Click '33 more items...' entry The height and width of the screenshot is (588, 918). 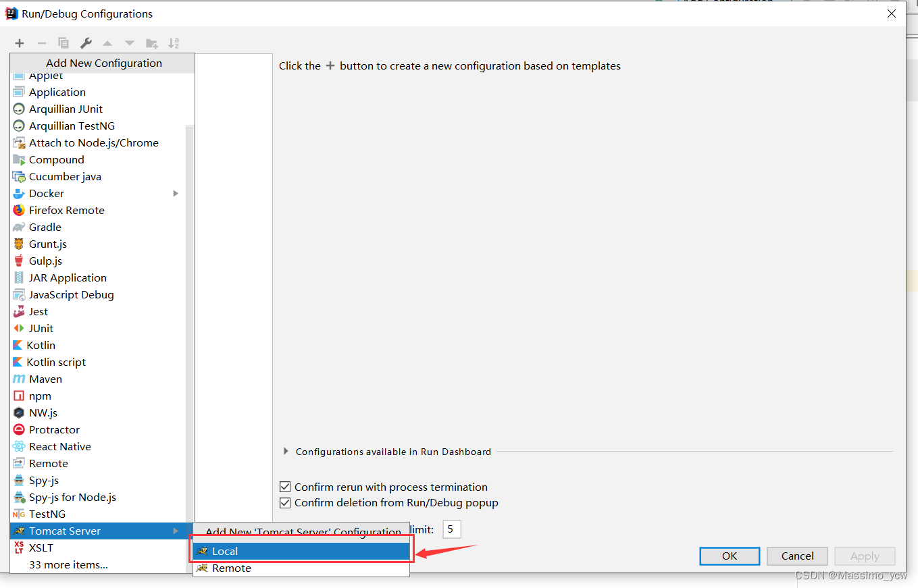coord(98,564)
